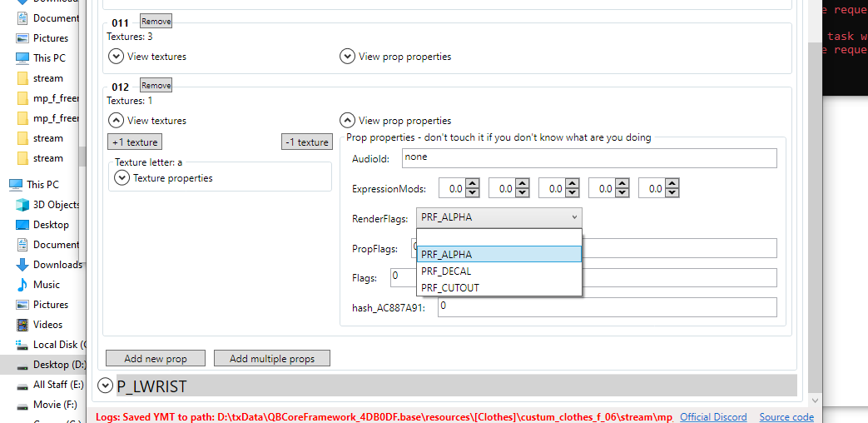Click the PropFlags input field

pos(680,248)
